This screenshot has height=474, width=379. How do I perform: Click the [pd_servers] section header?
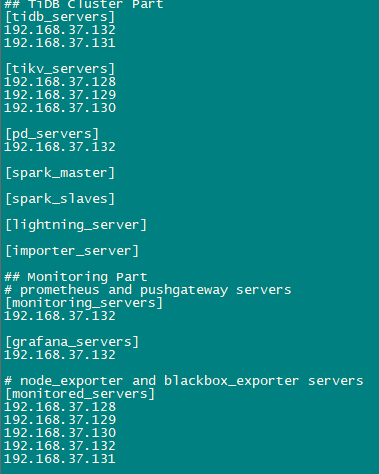[x=52, y=134]
